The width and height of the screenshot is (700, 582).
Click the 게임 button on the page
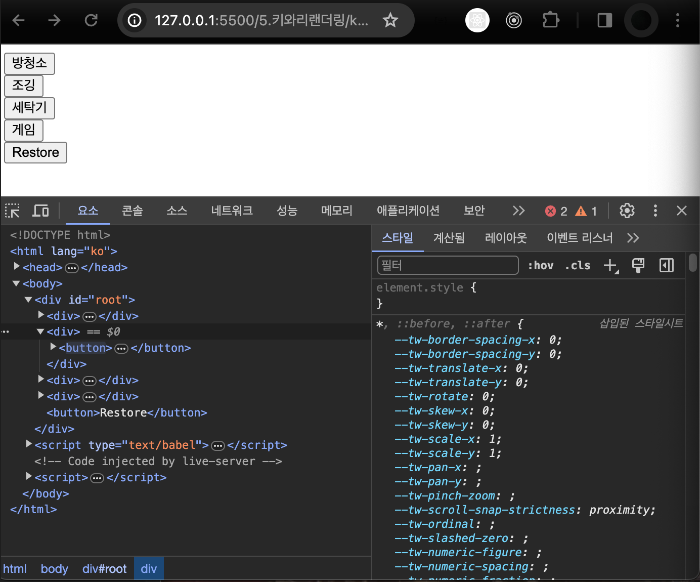click(x=24, y=130)
